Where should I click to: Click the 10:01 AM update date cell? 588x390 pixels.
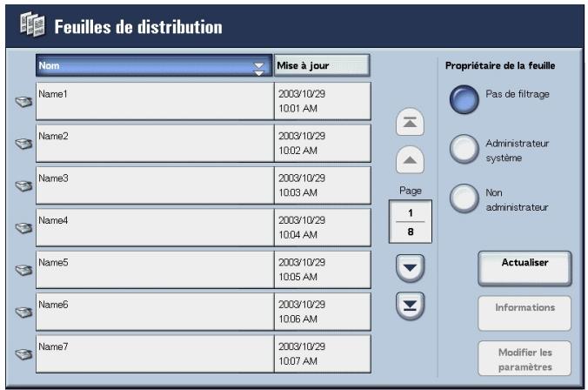tap(323, 101)
